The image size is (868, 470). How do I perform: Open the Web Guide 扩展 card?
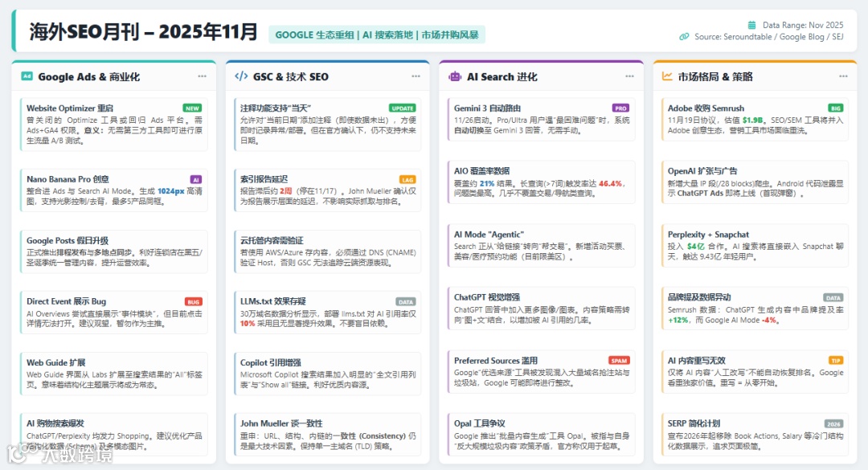coord(114,373)
